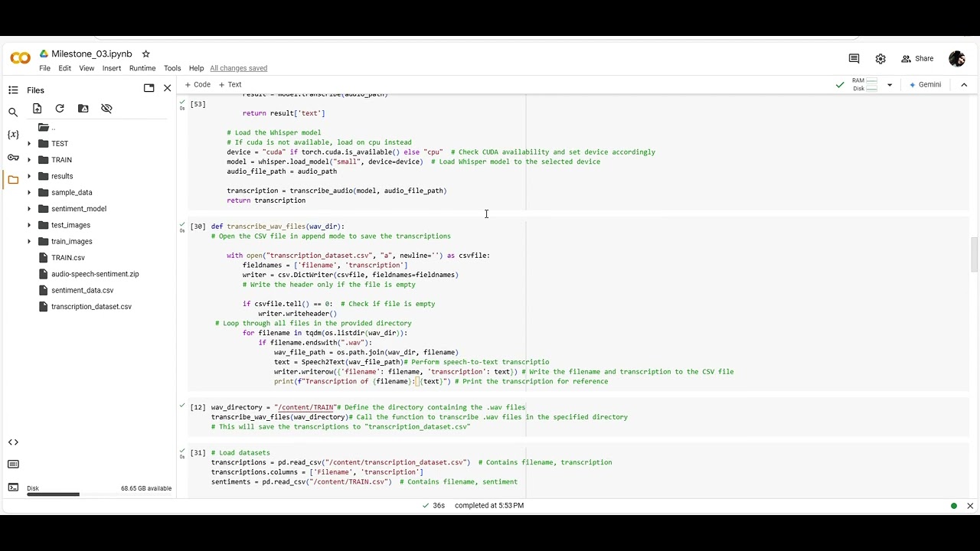980x551 pixels.
Task: Select the TRAIN.csv file
Action: coord(67,258)
